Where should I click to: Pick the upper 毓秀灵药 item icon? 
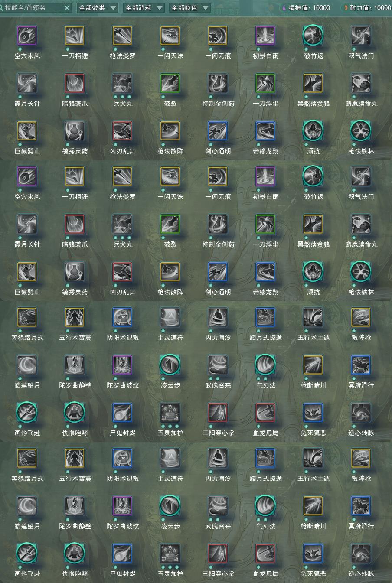coord(75,131)
